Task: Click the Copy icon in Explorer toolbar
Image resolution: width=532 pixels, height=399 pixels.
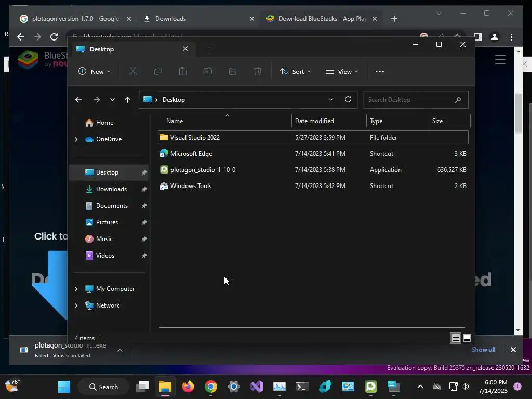Action: [158, 71]
